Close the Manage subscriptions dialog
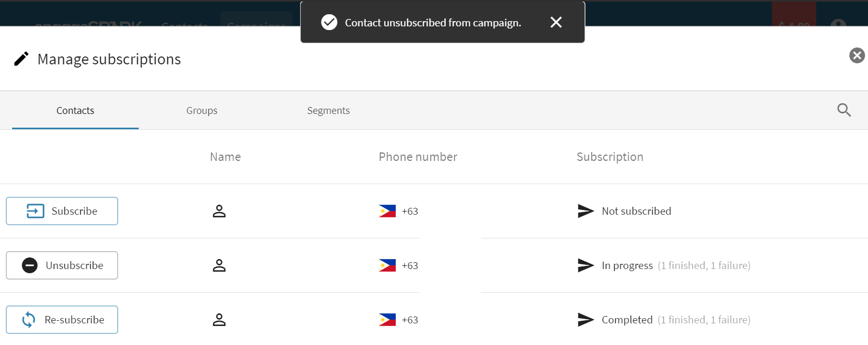This screenshot has width=868, height=345. click(x=856, y=55)
